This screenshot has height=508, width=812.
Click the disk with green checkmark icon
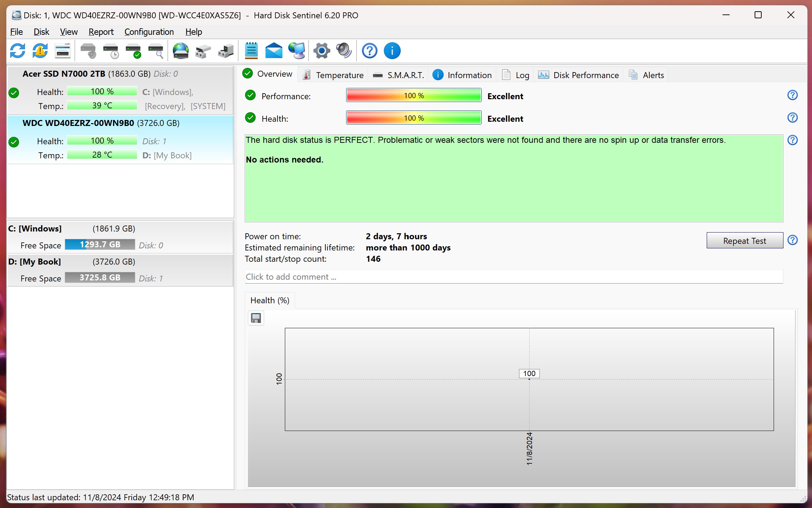pyautogui.click(x=133, y=51)
